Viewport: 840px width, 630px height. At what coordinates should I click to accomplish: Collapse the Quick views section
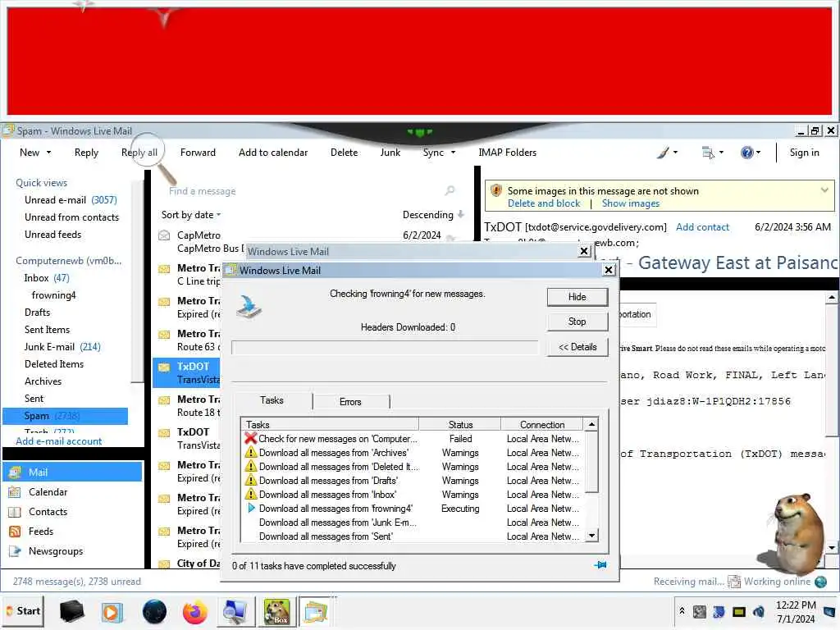41,183
